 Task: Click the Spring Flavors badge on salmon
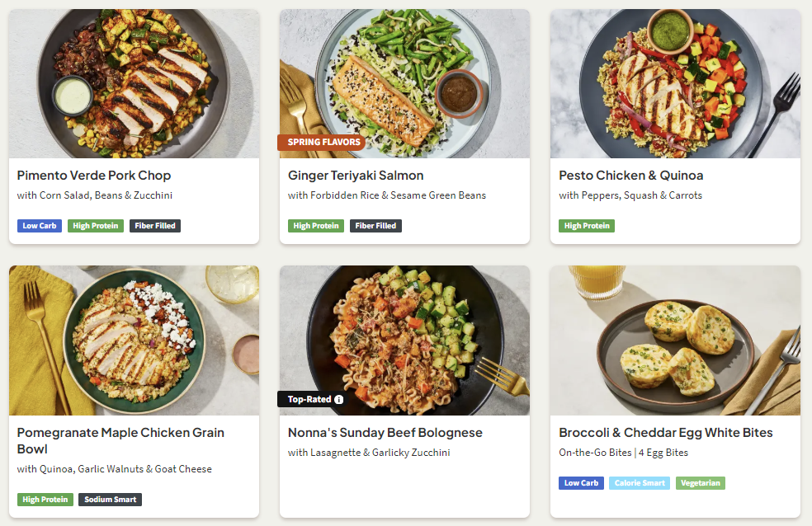(323, 142)
